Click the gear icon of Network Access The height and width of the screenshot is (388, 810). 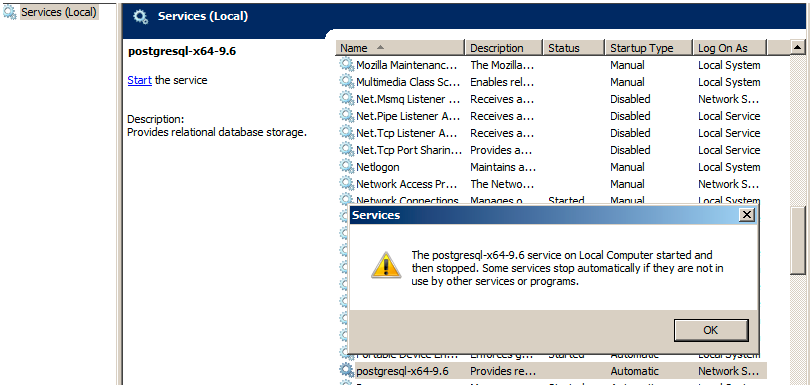pyautogui.click(x=346, y=184)
